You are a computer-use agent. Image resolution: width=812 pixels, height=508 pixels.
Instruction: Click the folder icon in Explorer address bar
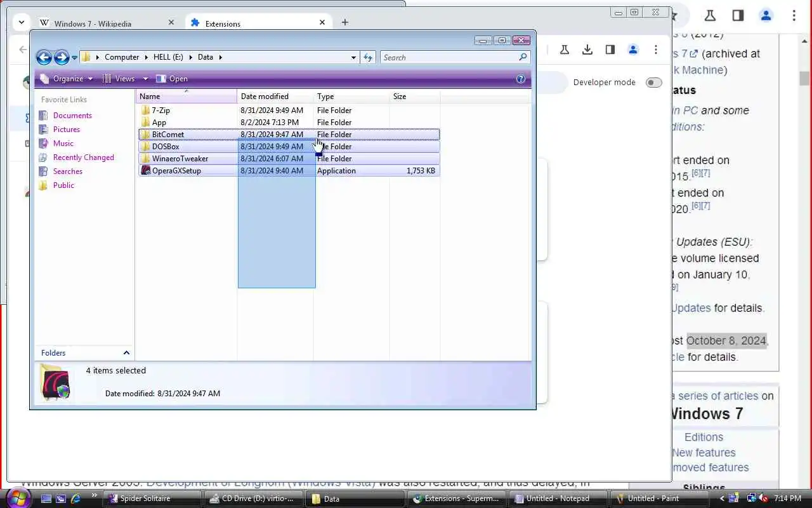pos(87,57)
